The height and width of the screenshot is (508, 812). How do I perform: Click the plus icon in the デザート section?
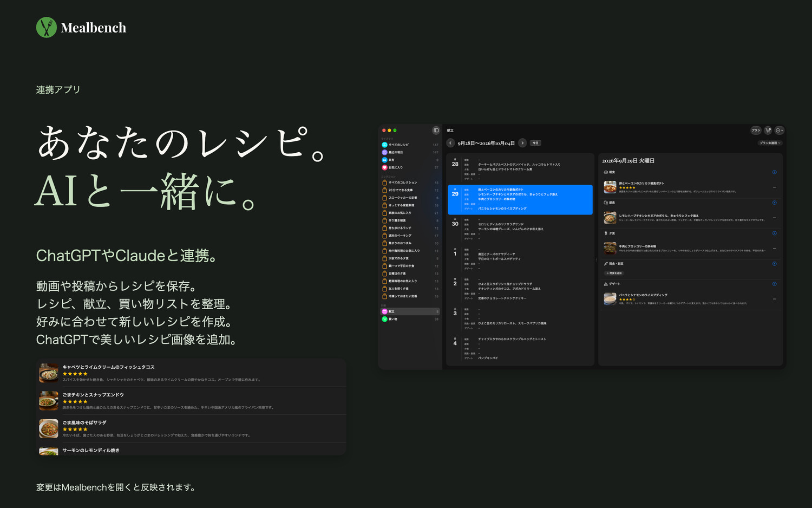tap(774, 284)
